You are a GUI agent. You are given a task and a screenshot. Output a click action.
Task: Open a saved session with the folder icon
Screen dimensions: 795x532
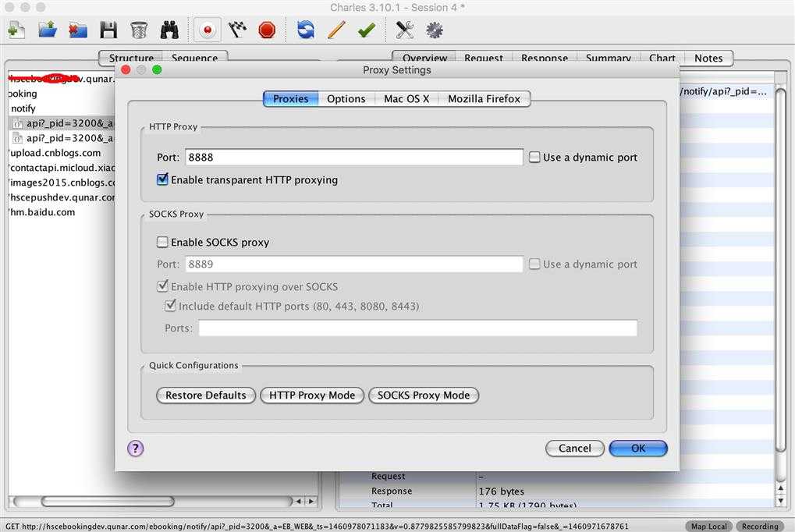point(47,30)
